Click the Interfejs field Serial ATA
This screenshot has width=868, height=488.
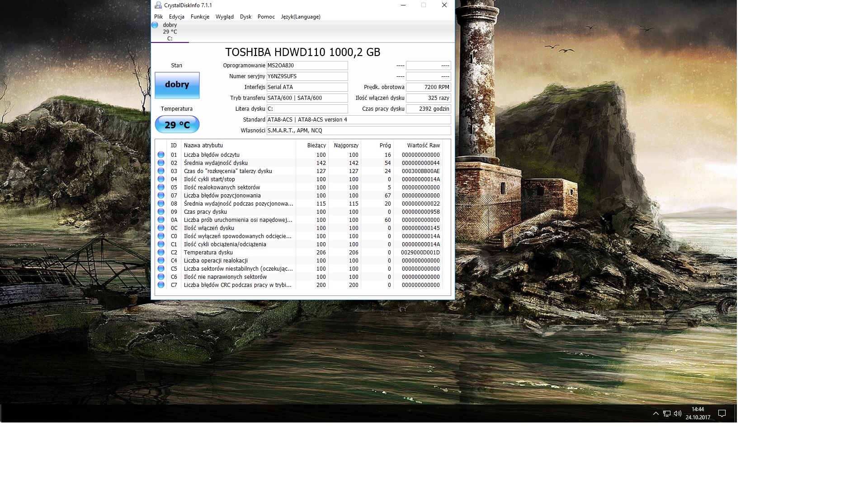[307, 87]
